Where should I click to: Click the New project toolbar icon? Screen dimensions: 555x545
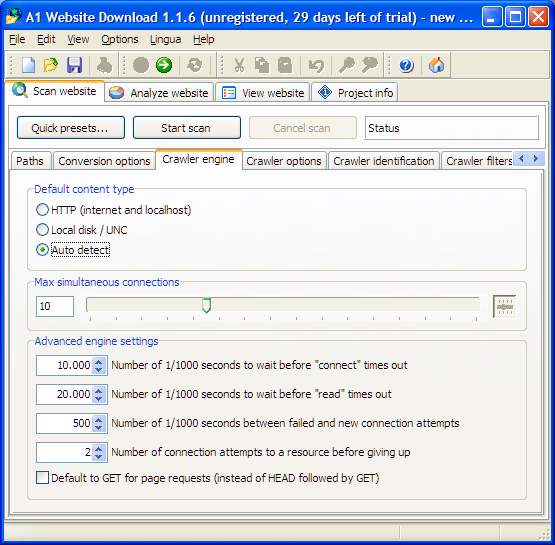coord(28,65)
